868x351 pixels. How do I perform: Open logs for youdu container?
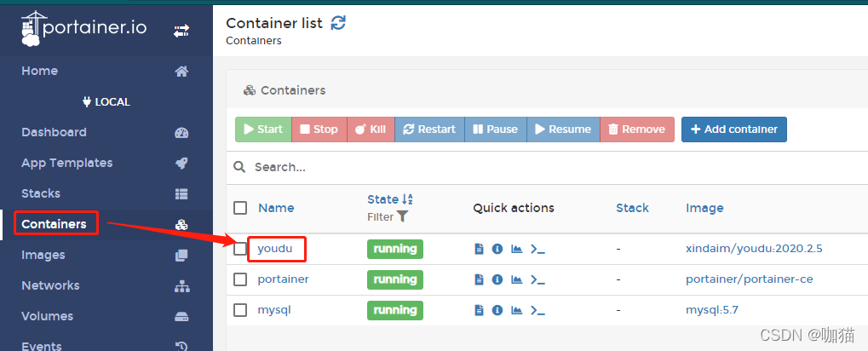click(480, 249)
